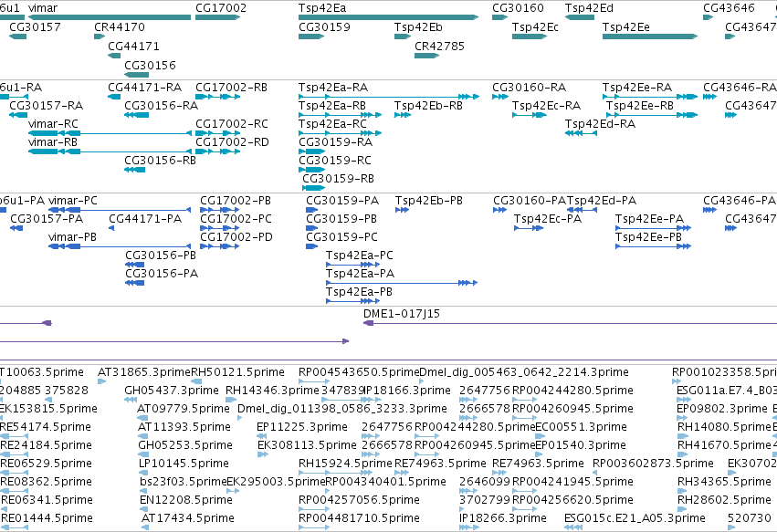Select gene CG30160
This screenshot has height=532, width=777.
tap(499, 17)
